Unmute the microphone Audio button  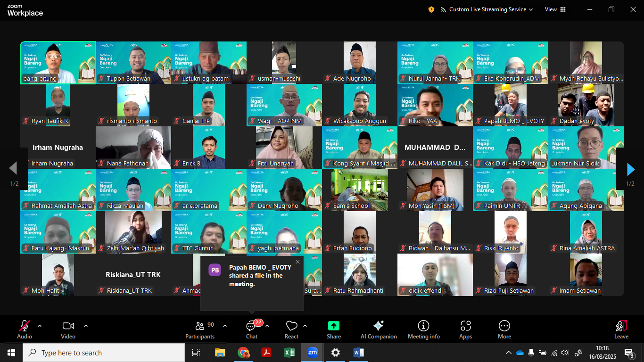pos(25,329)
